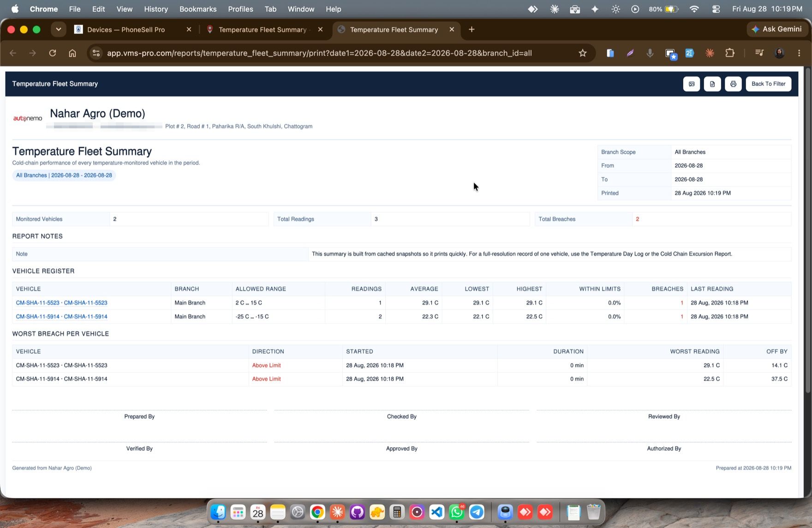Click the microphone extension icon

coord(650,53)
